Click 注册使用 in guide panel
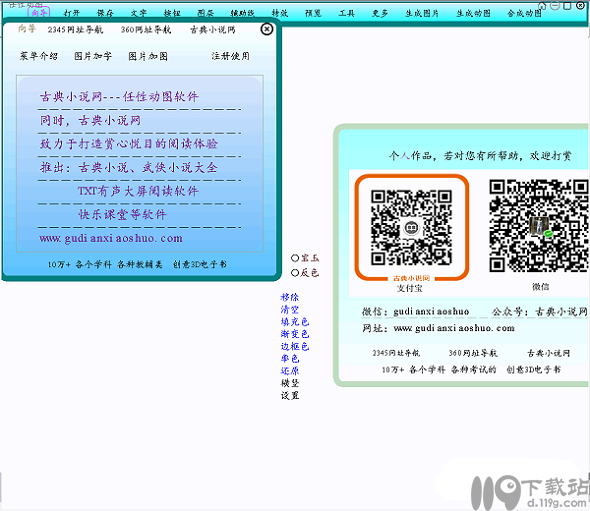This screenshot has height=511, width=590. tap(230, 56)
